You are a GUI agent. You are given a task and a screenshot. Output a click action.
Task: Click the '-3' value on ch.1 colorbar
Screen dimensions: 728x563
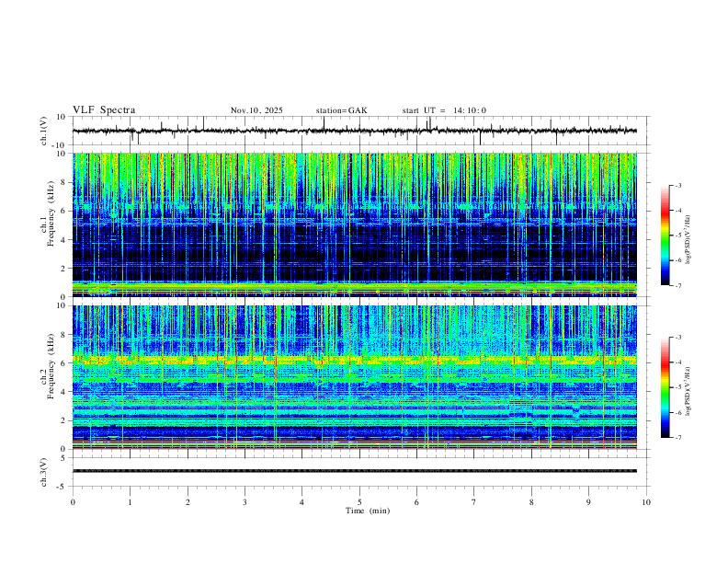coord(677,185)
